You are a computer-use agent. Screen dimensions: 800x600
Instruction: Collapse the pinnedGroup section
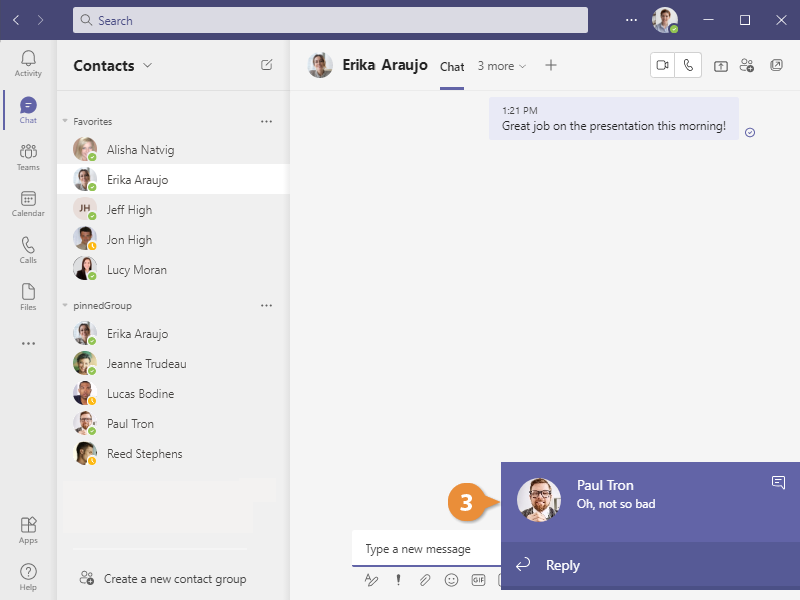[x=66, y=305]
